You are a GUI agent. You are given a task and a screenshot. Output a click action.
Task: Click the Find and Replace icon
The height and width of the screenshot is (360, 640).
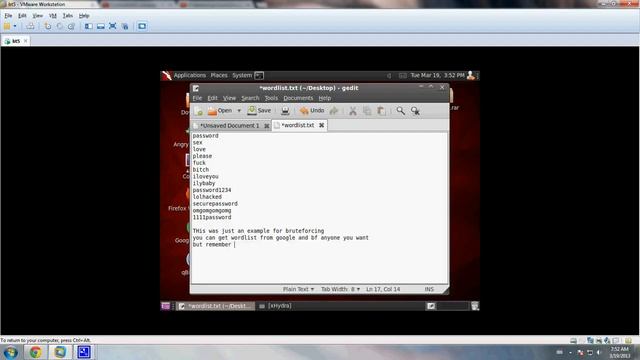click(x=415, y=111)
